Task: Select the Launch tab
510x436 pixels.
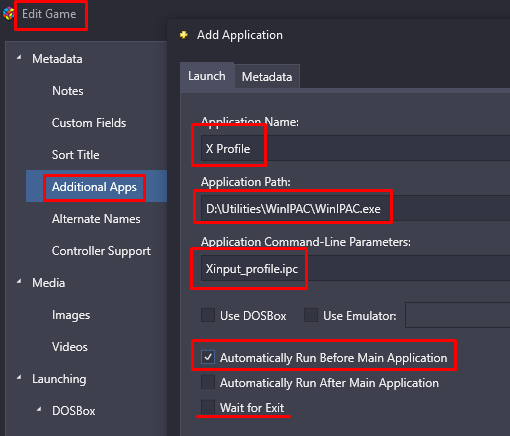Action: pyautogui.click(x=207, y=76)
